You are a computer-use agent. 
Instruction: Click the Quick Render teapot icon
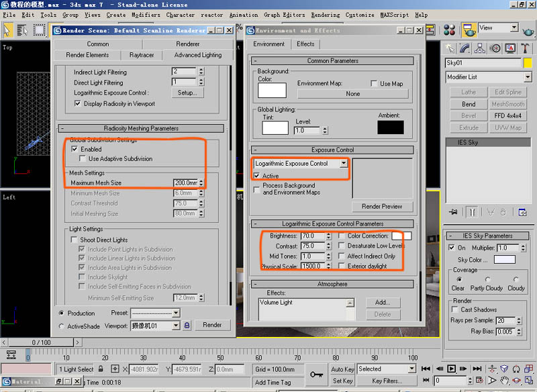[528, 32]
